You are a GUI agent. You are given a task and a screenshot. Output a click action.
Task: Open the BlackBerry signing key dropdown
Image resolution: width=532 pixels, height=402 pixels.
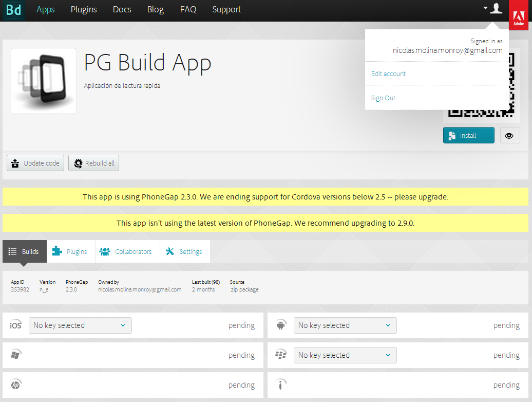(x=345, y=355)
